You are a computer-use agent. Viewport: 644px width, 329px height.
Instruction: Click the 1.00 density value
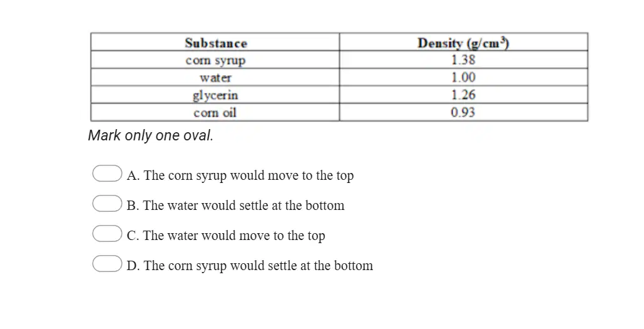463,77
